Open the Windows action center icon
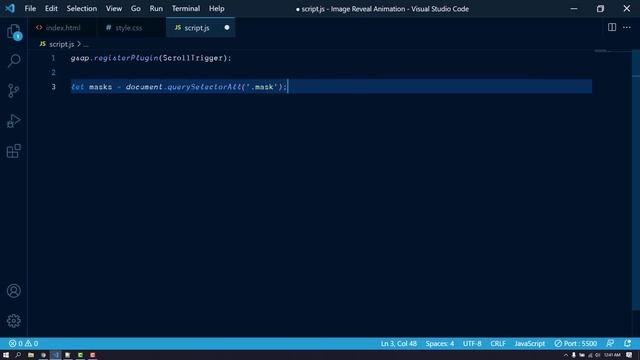This screenshot has width=640, height=360. [x=629, y=355]
